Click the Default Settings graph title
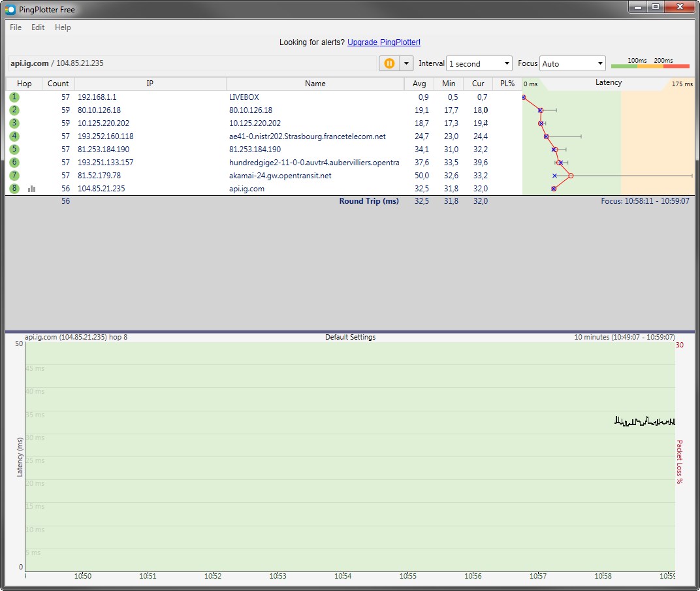The image size is (700, 591). tap(351, 337)
